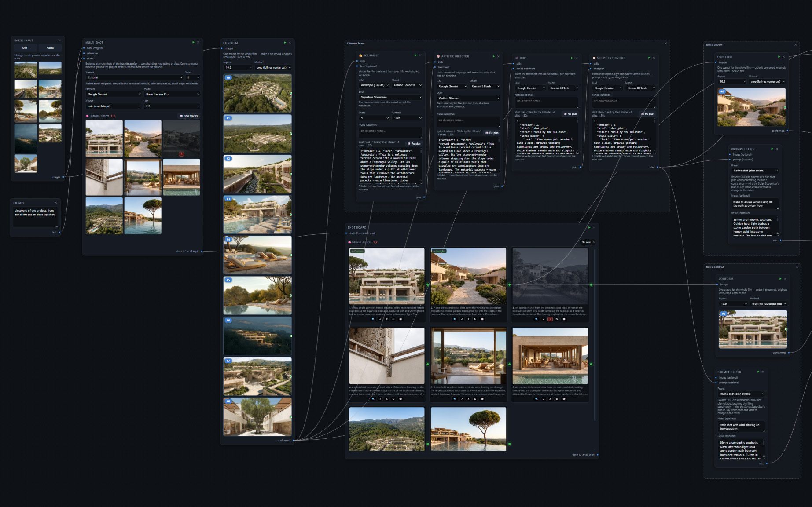Run the Shot Board node
The width and height of the screenshot is (812, 507).
(x=589, y=227)
